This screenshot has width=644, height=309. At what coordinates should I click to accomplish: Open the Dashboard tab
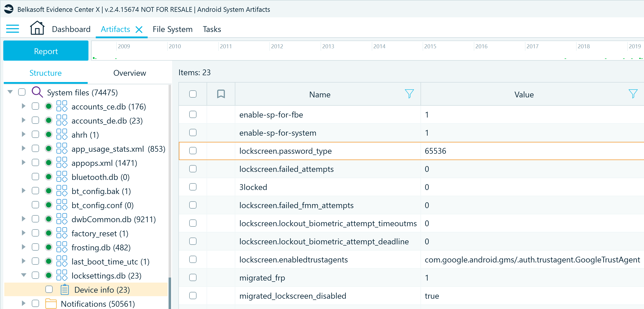tap(71, 29)
